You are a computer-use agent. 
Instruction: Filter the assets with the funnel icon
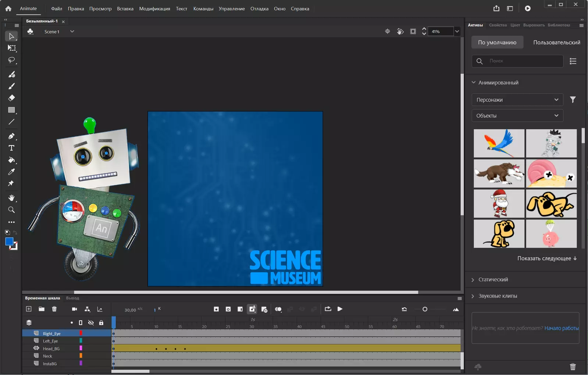tap(573, 100)
